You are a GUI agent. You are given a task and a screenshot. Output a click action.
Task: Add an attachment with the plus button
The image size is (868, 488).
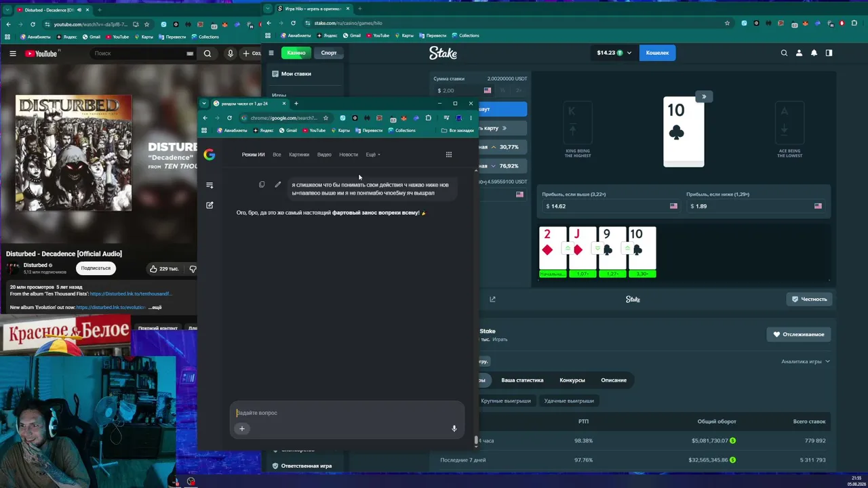click(x=241, y=428)
